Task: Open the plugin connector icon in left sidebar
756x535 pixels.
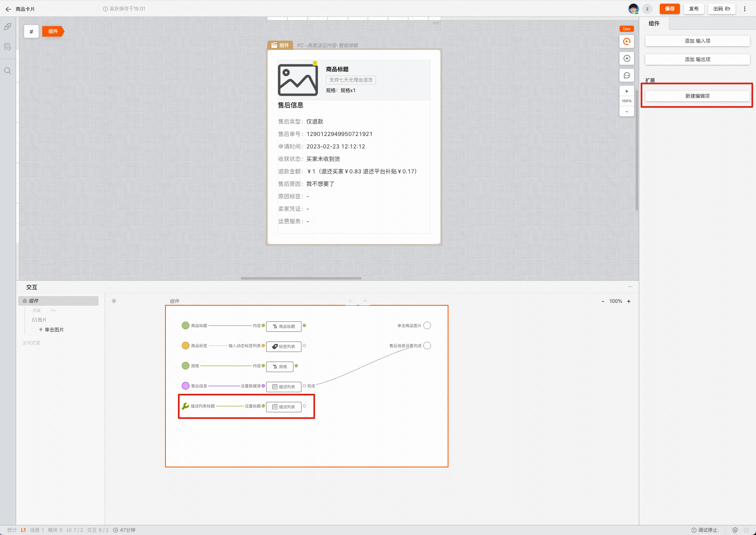Action: point(8,27)
